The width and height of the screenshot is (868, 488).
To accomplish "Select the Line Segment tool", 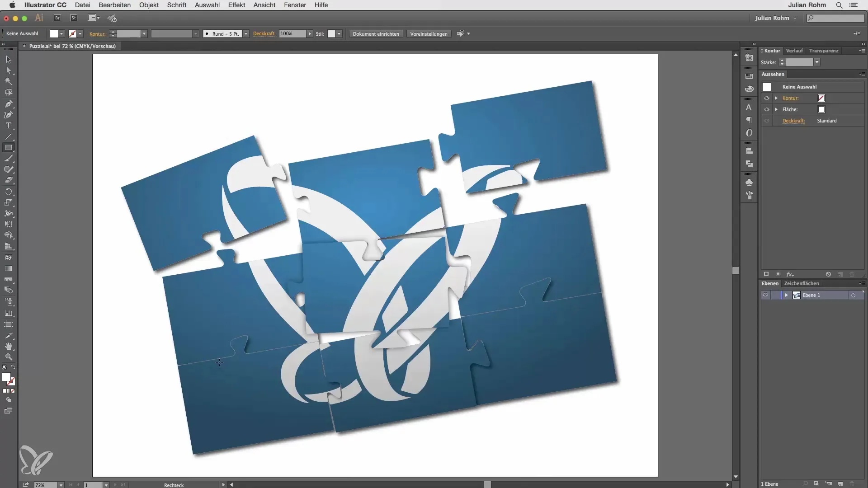I will coord(9,136).
